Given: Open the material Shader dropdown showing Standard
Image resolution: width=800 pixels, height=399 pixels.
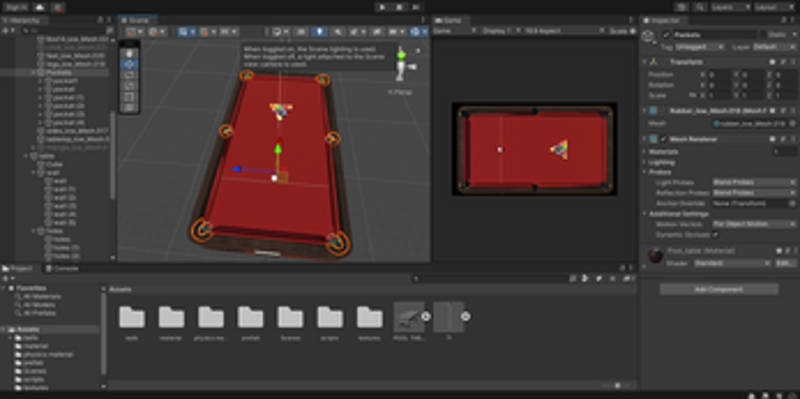Looking at the screenshot, I should tap(732, 263).
